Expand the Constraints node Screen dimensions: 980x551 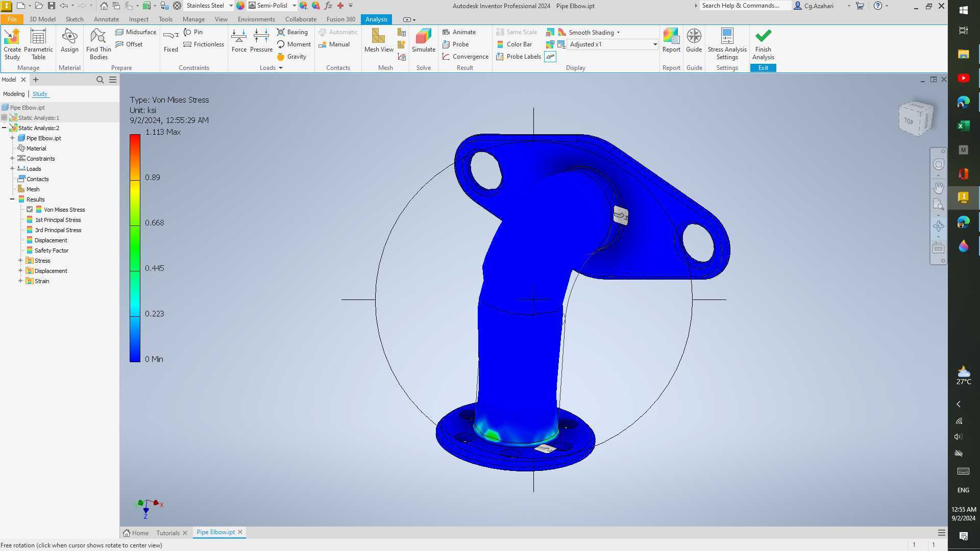pos(12,158)
